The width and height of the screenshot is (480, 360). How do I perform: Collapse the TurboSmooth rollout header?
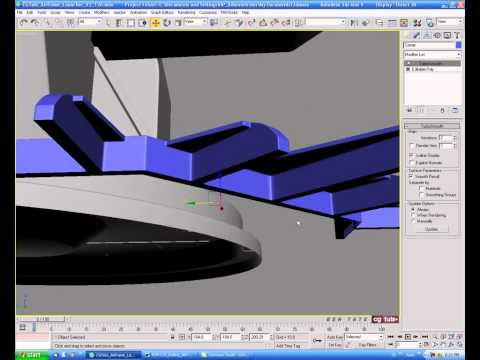[432, 126]
